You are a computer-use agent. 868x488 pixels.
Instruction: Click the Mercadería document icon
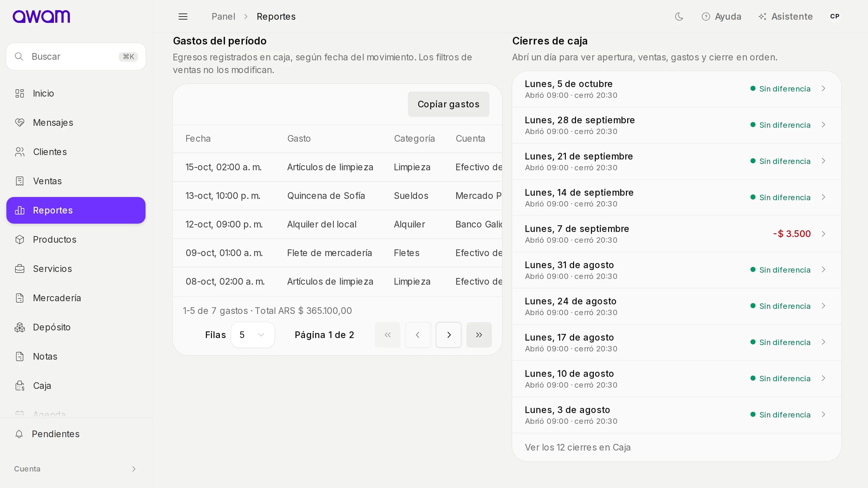[20, 298]
